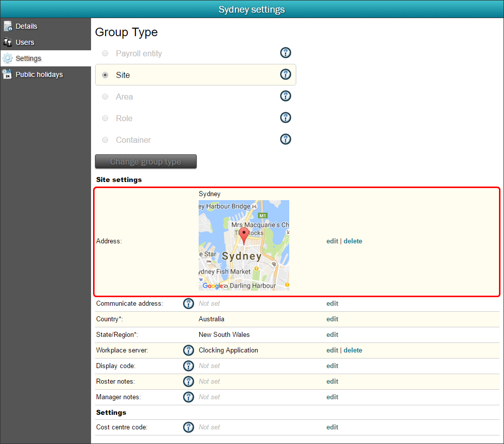Screen dimensions: 504x444
Task: Edit the Roster notes setting
Action: pos(332,381)
